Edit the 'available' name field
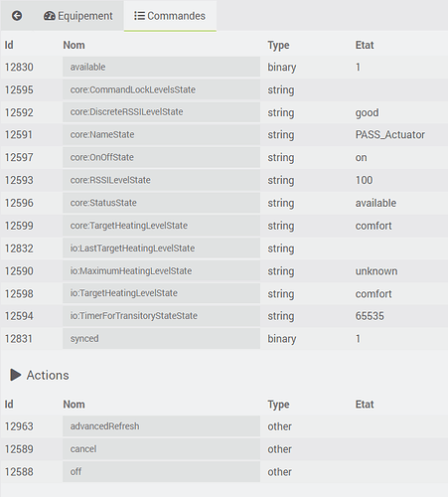448x497 pixels. tap(161, 67)
